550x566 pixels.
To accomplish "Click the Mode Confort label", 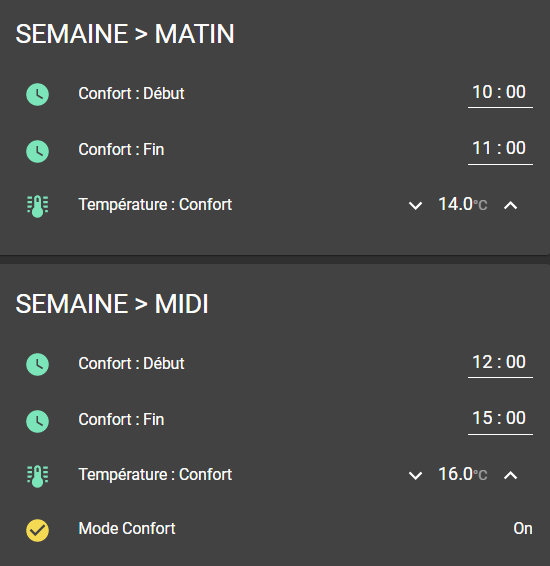I will point(127,528).
